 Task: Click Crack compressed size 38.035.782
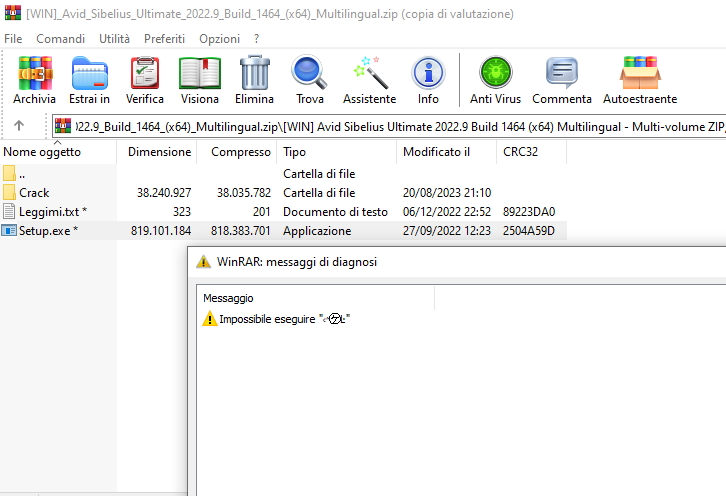[x=244, y=193]
